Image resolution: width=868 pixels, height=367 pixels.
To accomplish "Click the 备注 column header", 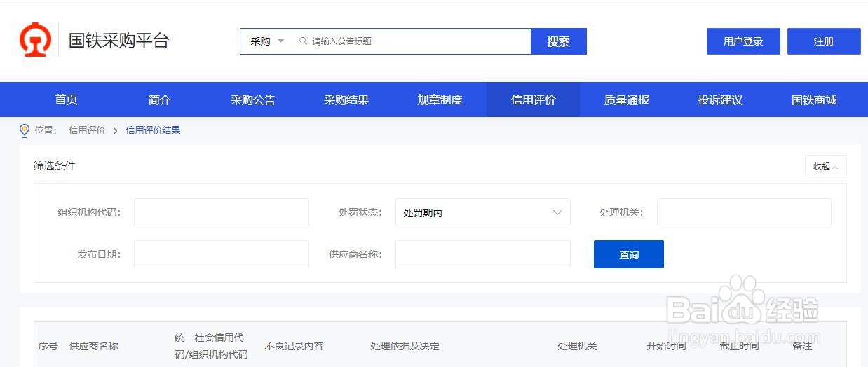I will pos(802,346).
